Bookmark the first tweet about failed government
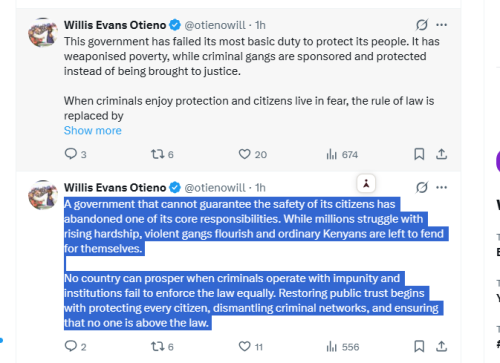The image size is (500, 363). [x=419, y=154]
